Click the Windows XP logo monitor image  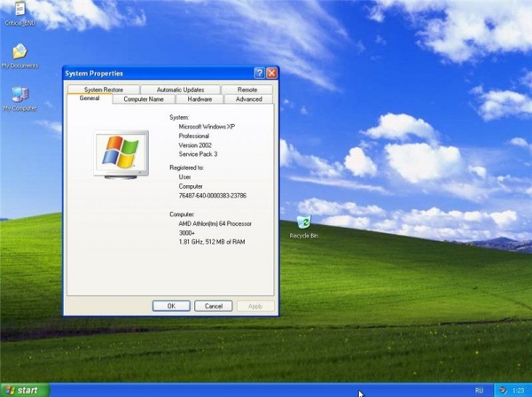[x=121, y=154]
